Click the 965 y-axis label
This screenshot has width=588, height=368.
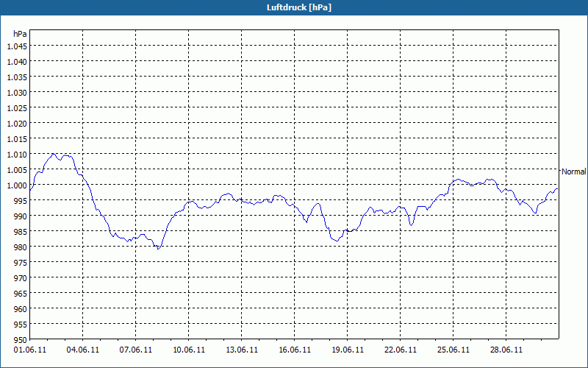21,293
